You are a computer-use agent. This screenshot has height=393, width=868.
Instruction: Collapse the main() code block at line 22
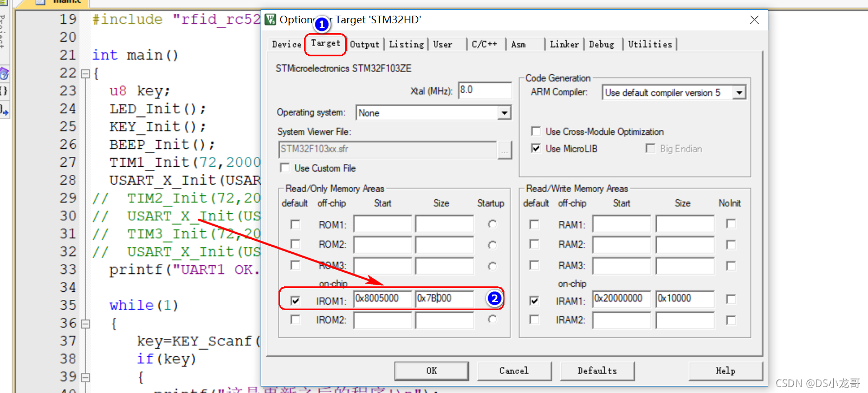tap(85, 74)
